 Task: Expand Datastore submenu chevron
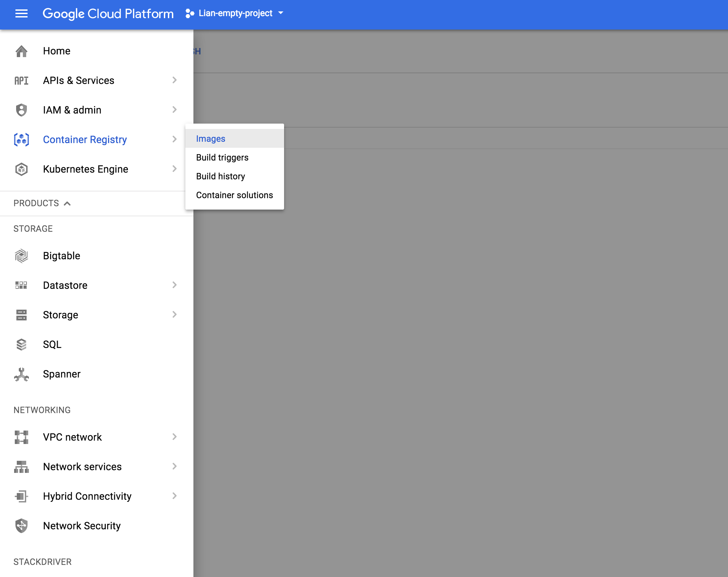click(x=174, y=285)
